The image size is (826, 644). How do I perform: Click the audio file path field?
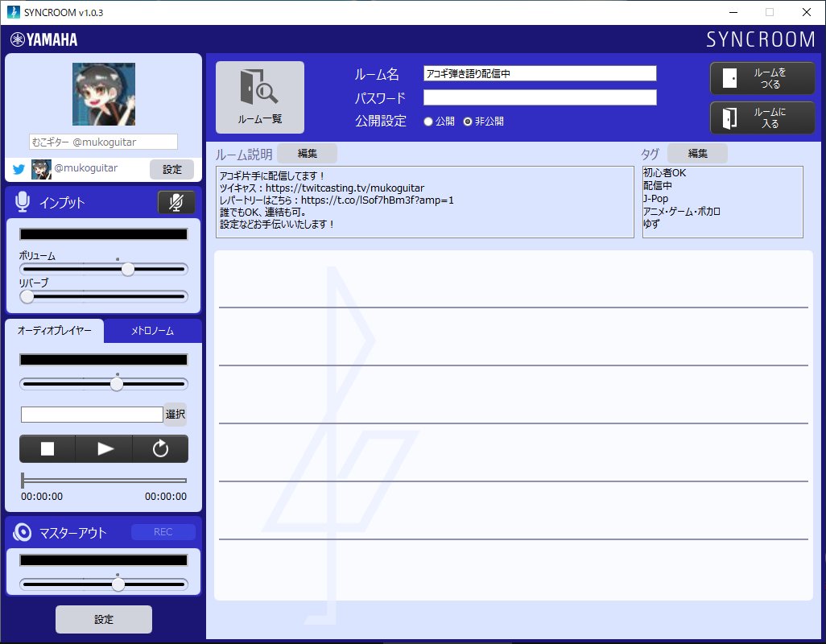point(92,415)
